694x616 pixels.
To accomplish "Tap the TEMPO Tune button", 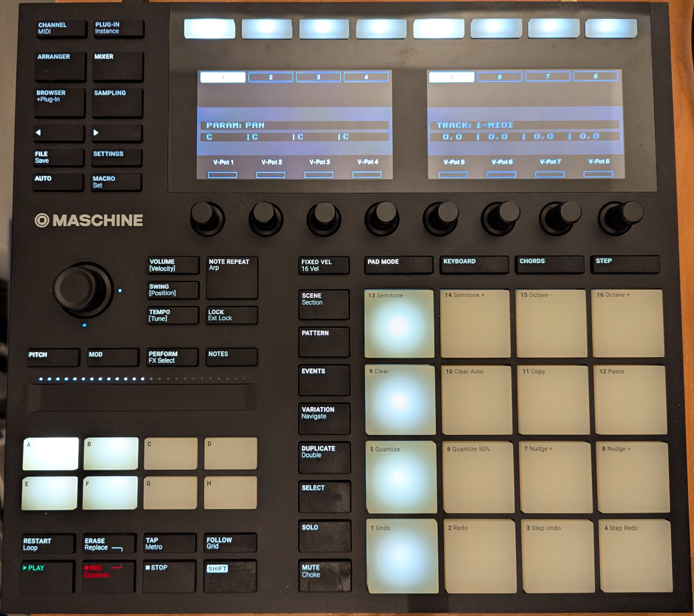I will pos(173,315).
